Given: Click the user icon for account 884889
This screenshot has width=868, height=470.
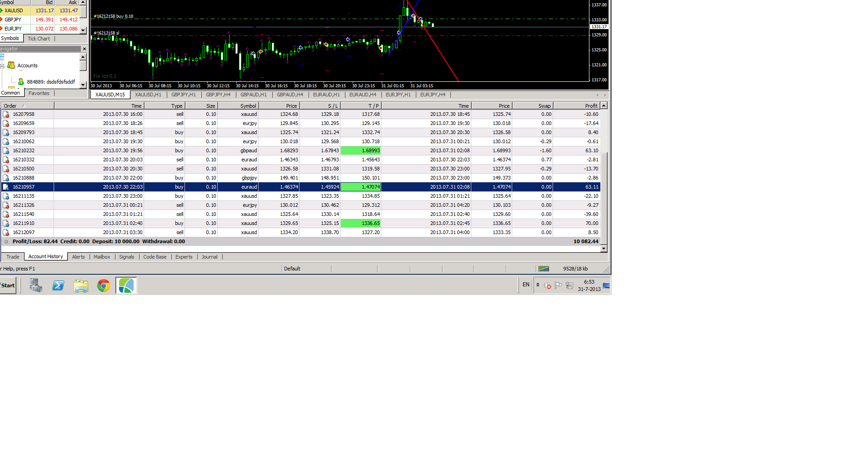Looking at the screenshot, I should (21, 82).
